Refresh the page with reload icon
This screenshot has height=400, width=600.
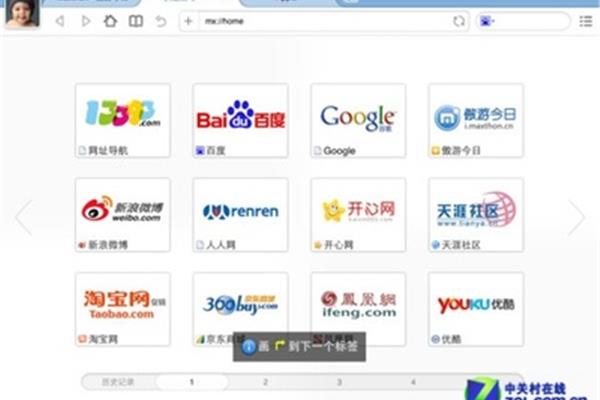pos(459,21)
